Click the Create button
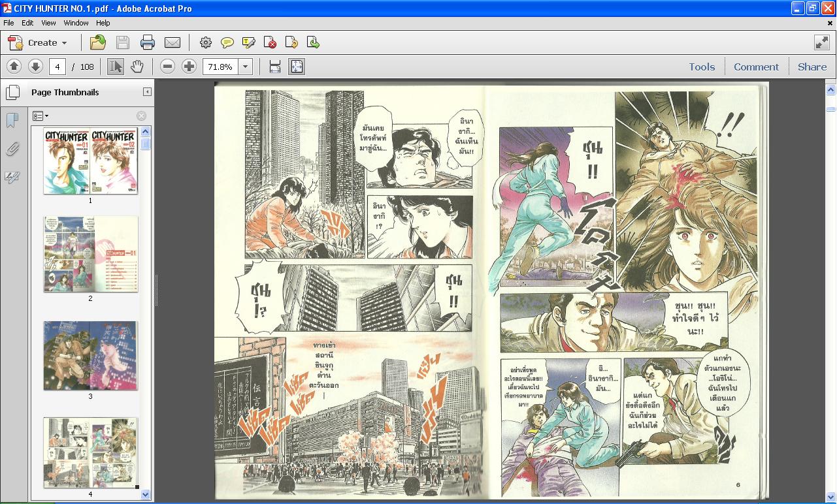 (x=37, y=43)
